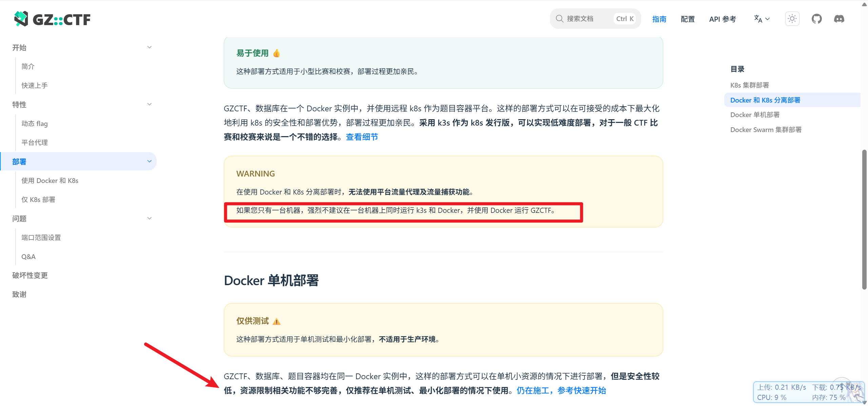Open the 平台代理 sidebar page

pos(35,143)
